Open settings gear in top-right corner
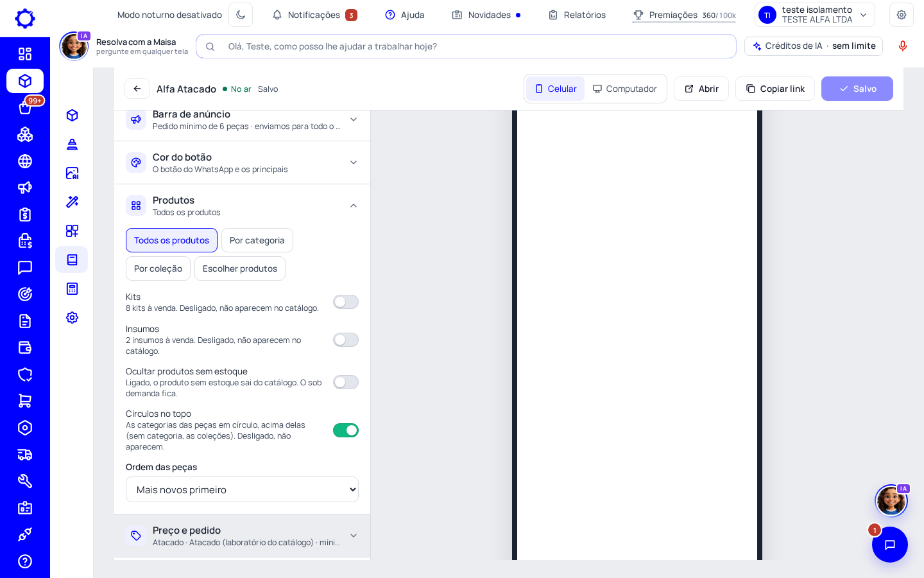924x578 pixels. click(x=902, y=15)
